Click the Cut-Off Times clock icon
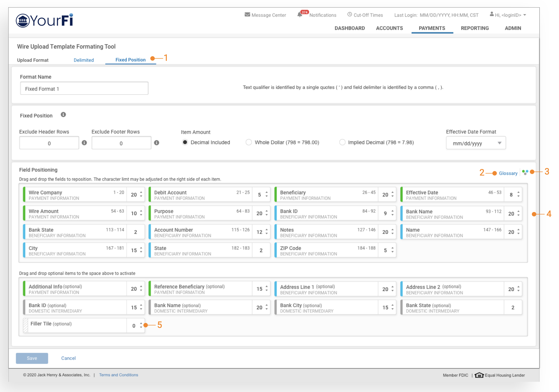This screenshot has width=559, height=392. [x=350, y=14]
